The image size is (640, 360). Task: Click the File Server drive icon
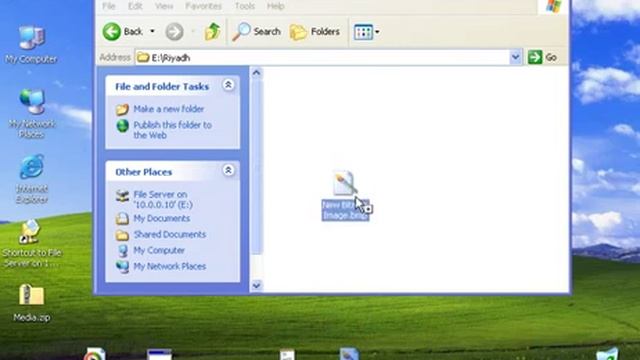coord(122,196)
